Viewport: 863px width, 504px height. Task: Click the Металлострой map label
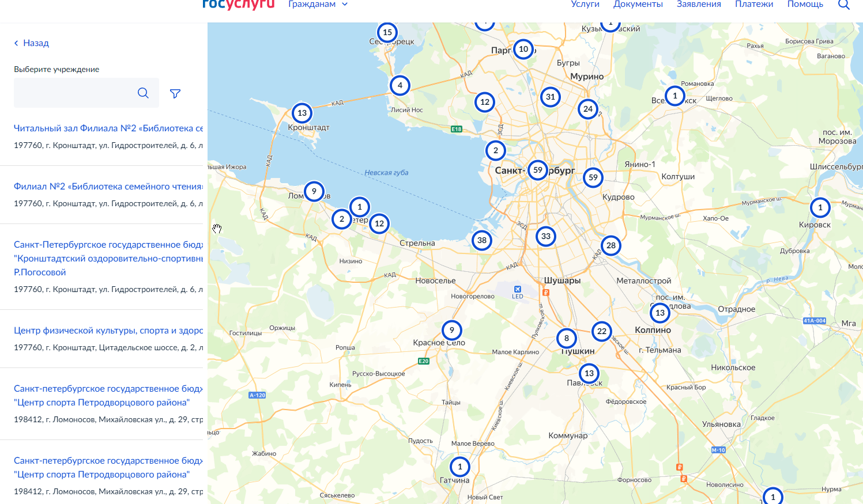pos(644,281)
